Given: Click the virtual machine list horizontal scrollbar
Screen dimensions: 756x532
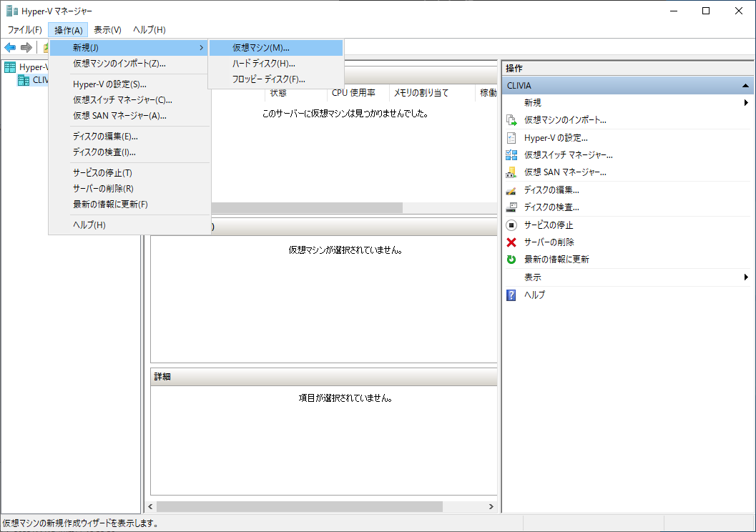Looking at the screenshot, I should coord(307,207).
